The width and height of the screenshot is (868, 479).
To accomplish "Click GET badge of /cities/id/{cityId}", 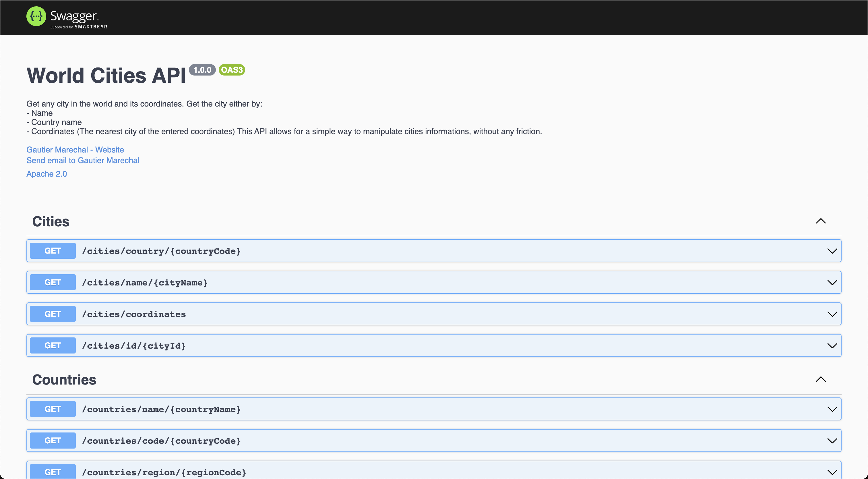I will pos(53,345).
